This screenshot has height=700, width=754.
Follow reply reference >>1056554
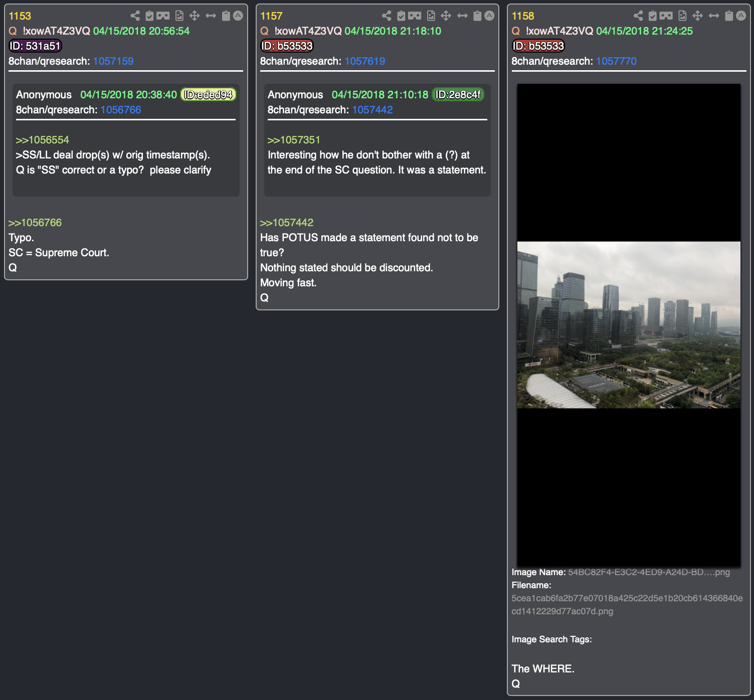(x=43, y=140)
